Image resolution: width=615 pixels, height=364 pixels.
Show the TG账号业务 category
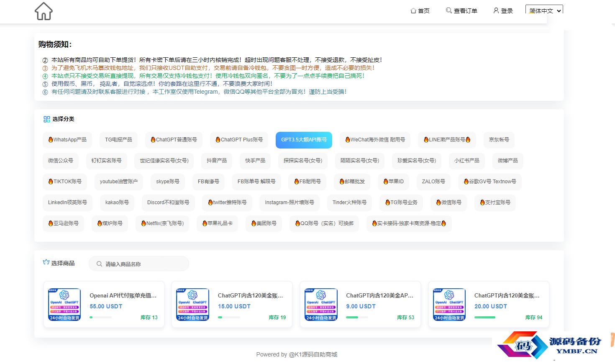coord(401,203)
